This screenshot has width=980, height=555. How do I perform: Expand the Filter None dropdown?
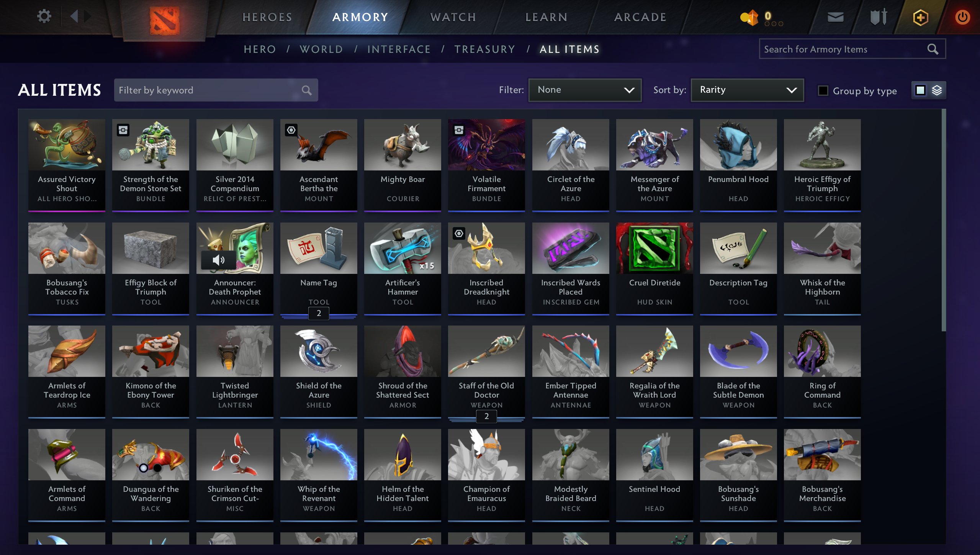tap(585, 90)
